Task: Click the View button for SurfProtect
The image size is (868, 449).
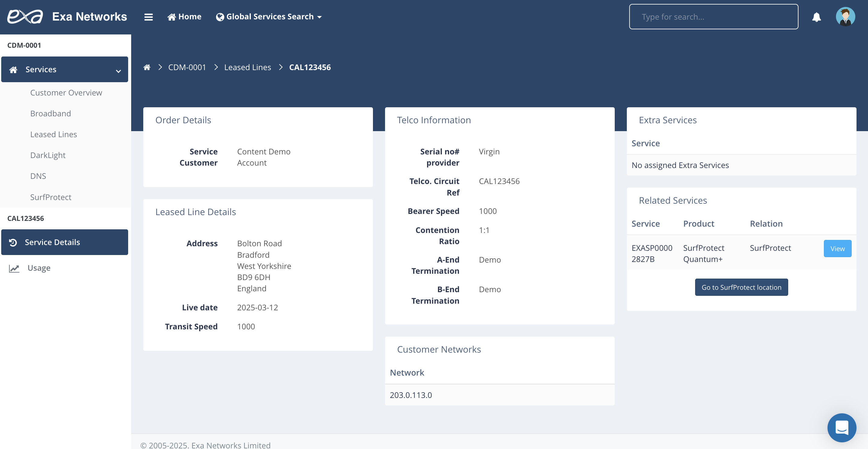Action: pos(837,249)
